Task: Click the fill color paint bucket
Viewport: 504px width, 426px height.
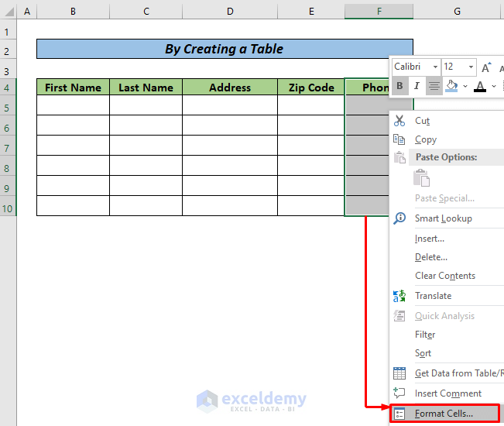Action: 451,86
